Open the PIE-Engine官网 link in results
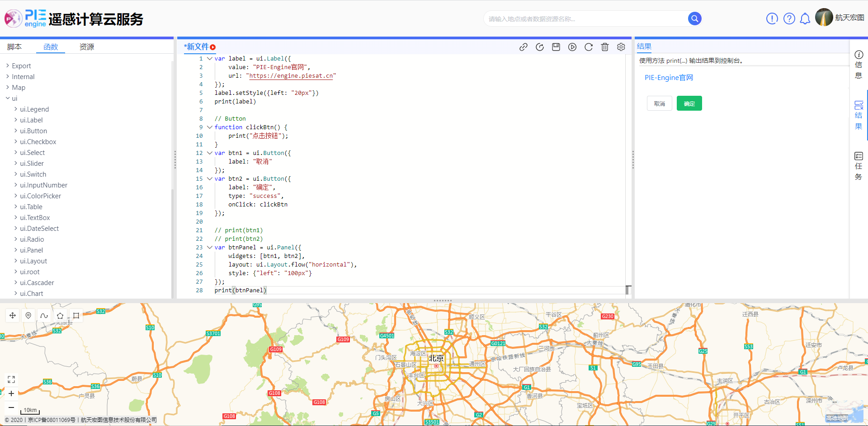The height and width of the screenshot is (426, 868). (669, 78)
